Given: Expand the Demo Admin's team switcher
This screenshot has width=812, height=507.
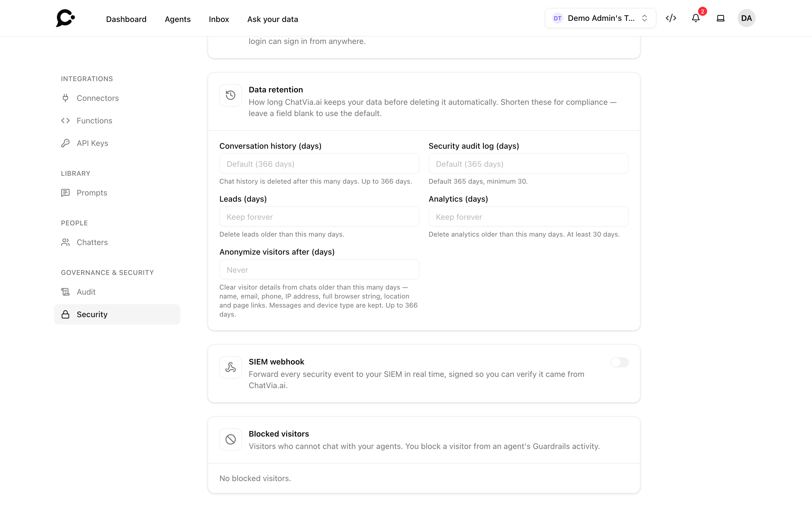Looking at the screenshot, I should click(x=600, y=18).
